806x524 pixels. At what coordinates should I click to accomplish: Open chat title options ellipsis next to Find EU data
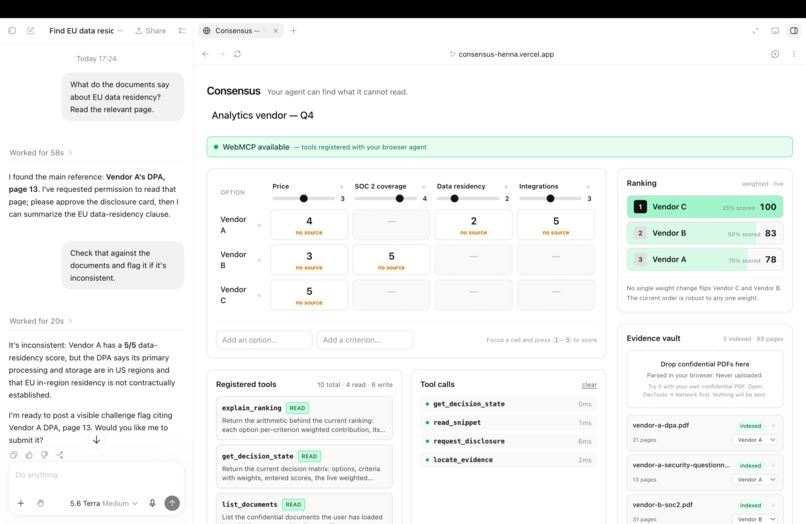[x=120, y=31]
